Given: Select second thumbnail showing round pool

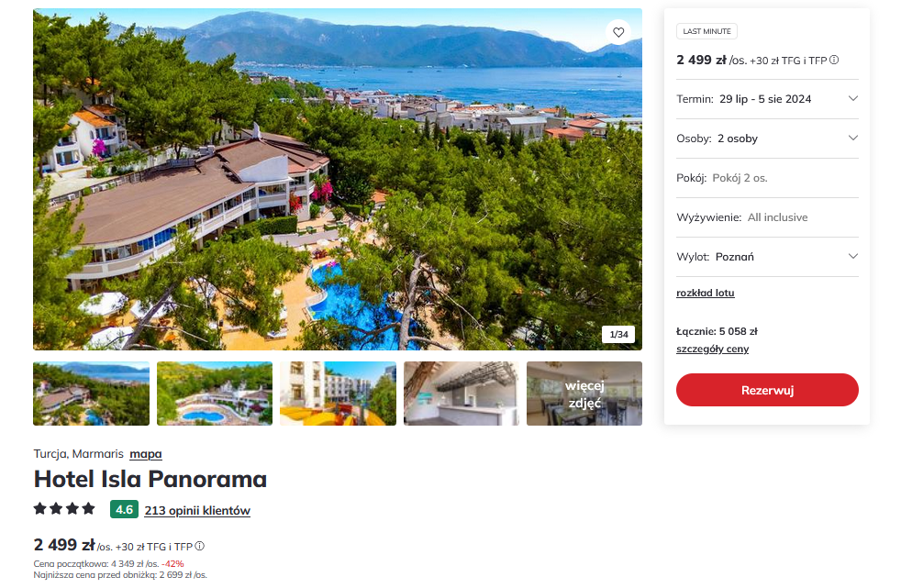Looking at the screenshot, I should [215, 394].
